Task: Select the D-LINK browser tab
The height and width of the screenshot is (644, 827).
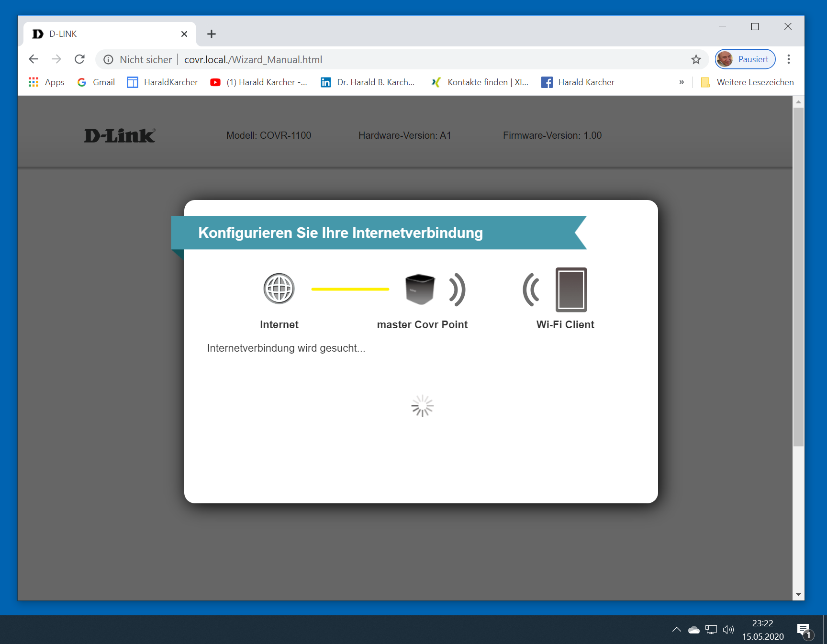Action: (x=105, y=34)
